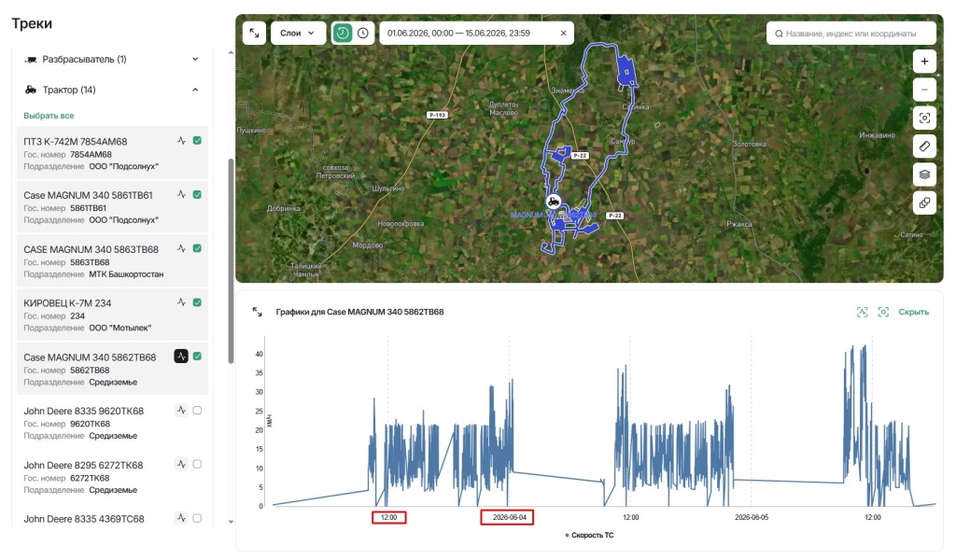This screenshot has height=560, width=956.
Task: Show graph for ПТЗ К-742М 7854АМ68
Action: click(x=181, y=141)
